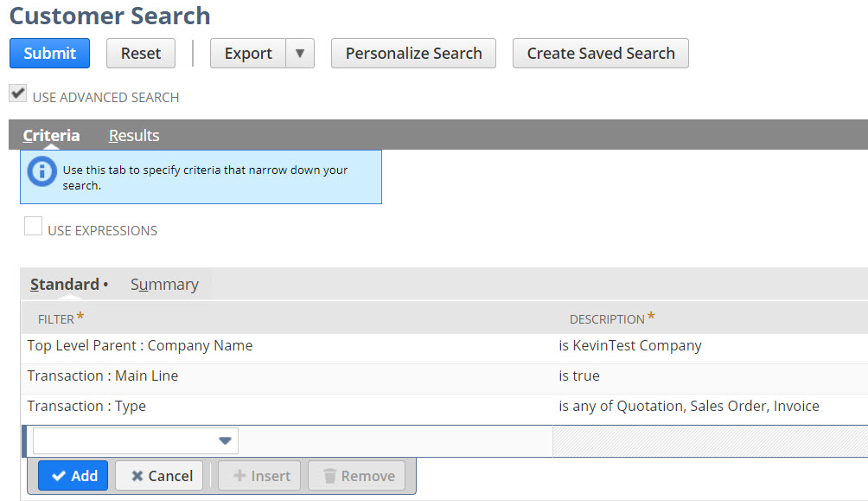The height and width of the screenshot is (501, 868).
Task: Select the Criteria tab
Action: pyautogui.click(x=51, y=135)
